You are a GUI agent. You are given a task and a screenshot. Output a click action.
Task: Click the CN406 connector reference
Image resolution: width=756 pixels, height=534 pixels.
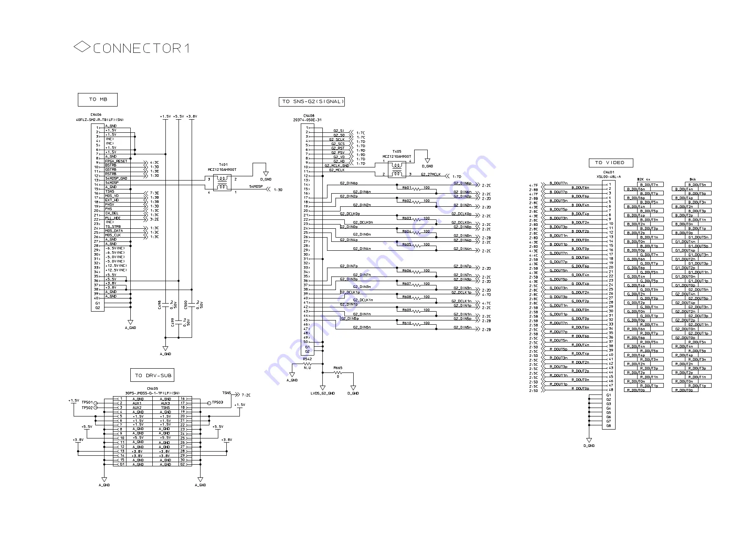(96, 115)
